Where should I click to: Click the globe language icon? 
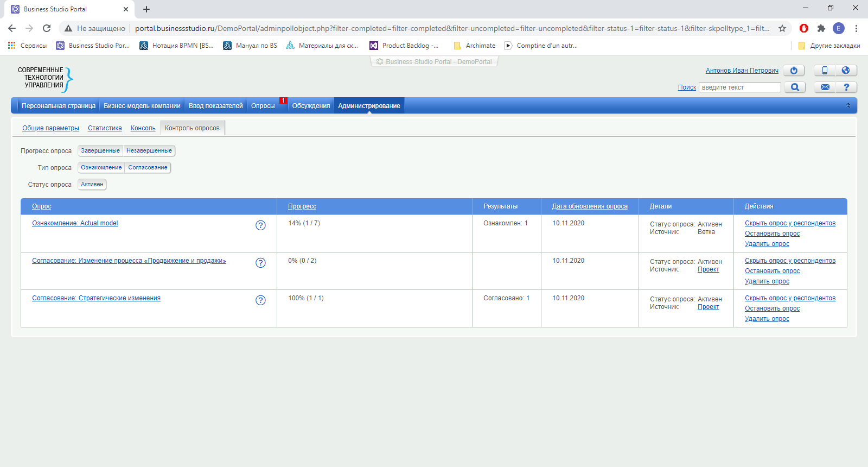coord(846,71)
